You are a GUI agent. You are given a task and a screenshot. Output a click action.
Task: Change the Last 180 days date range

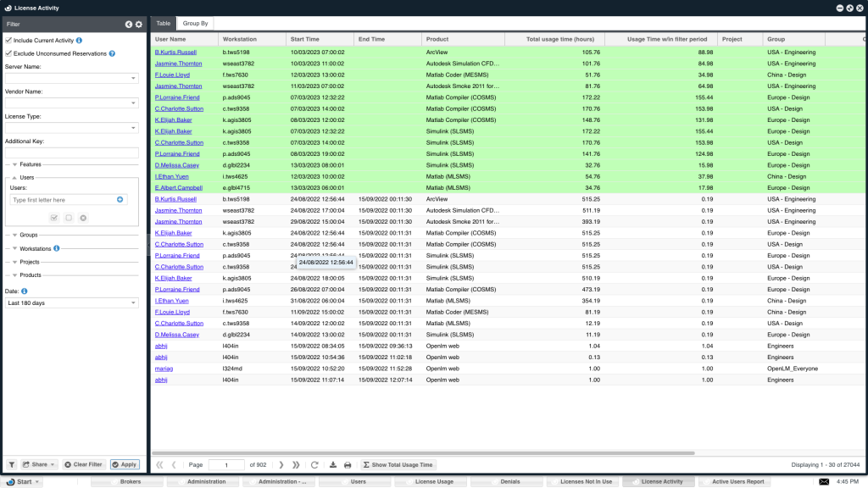72,302
